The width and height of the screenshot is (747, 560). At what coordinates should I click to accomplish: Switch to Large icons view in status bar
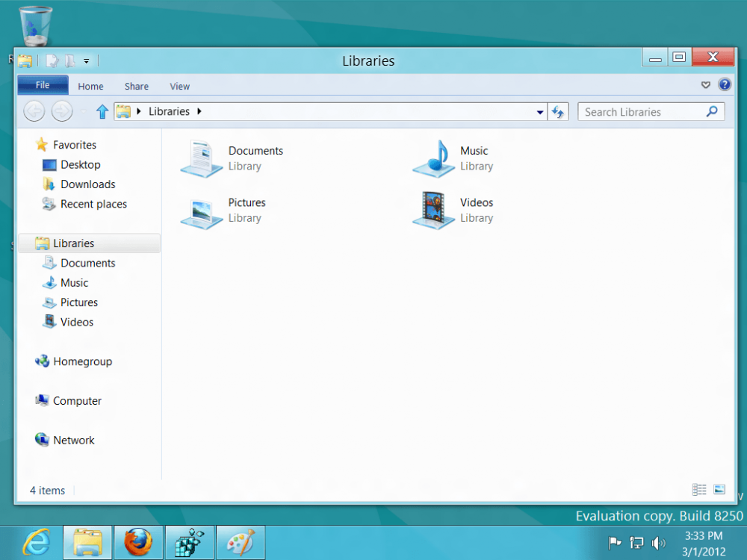point(719,489)
